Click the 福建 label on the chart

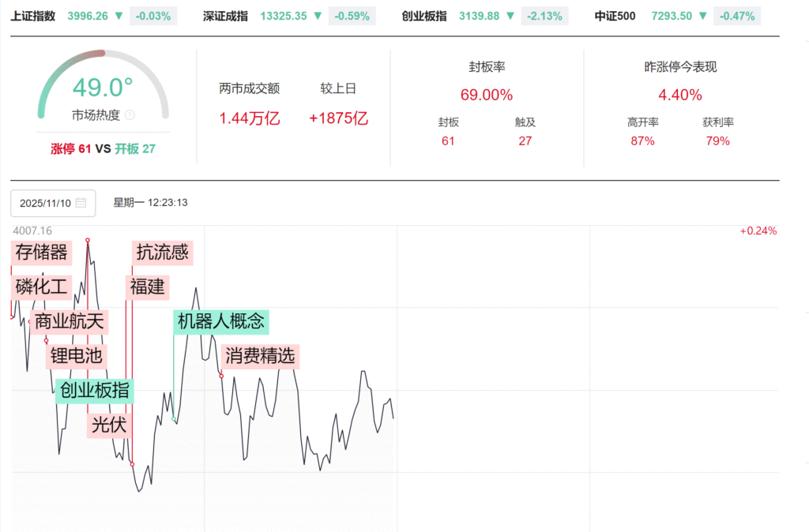(147, 286)
